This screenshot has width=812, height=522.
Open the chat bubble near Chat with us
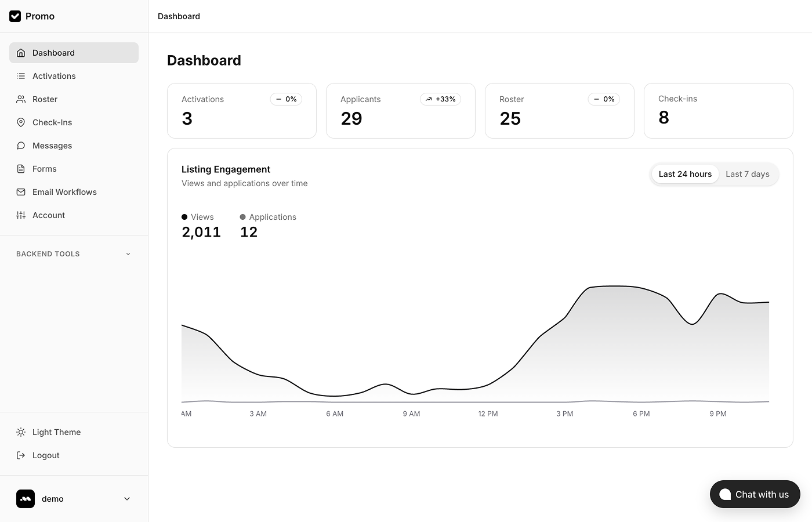(x=725, y=494)
